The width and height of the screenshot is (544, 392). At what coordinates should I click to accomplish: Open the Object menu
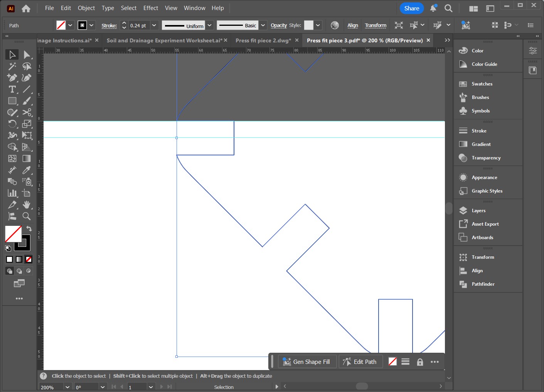point(86,8)
